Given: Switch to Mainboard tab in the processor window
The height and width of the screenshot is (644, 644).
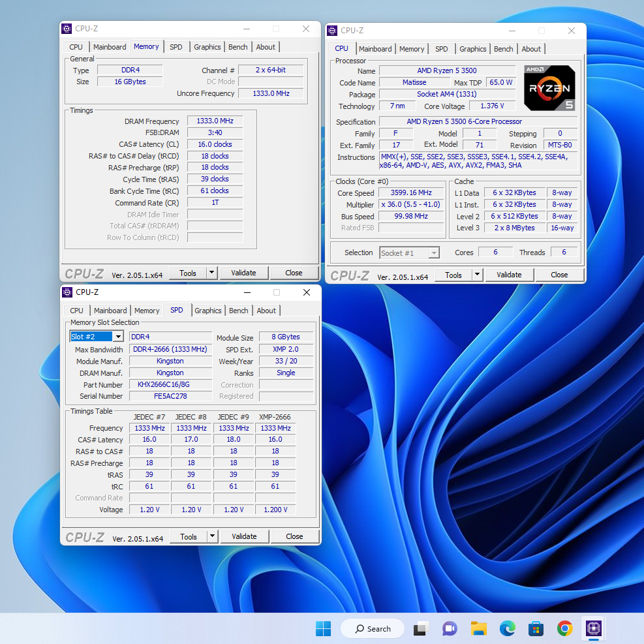Looking at the screenshot, I should click(375, 49).
